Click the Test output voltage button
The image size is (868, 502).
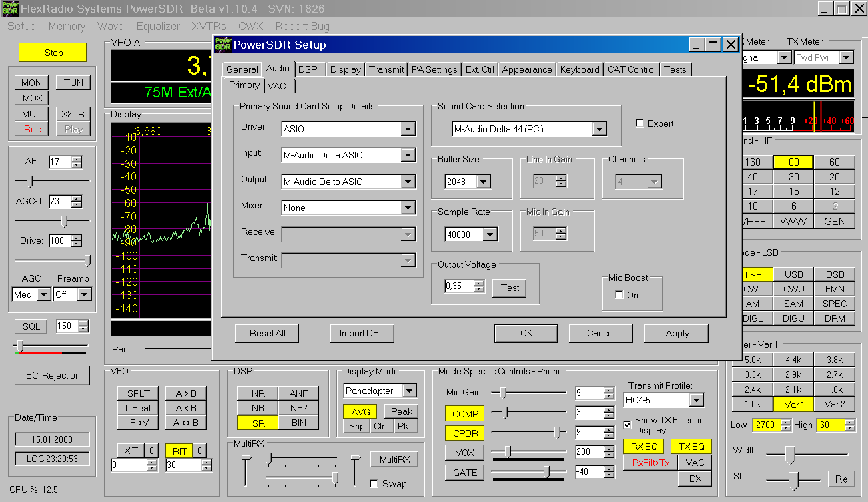tap(510, 288)
